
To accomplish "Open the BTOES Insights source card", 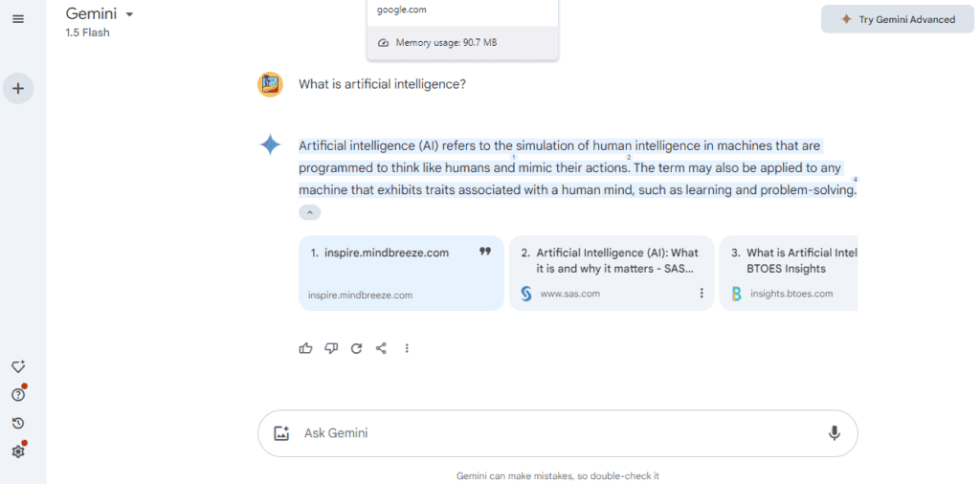I will pyautogui.click(x=789, y=273).
